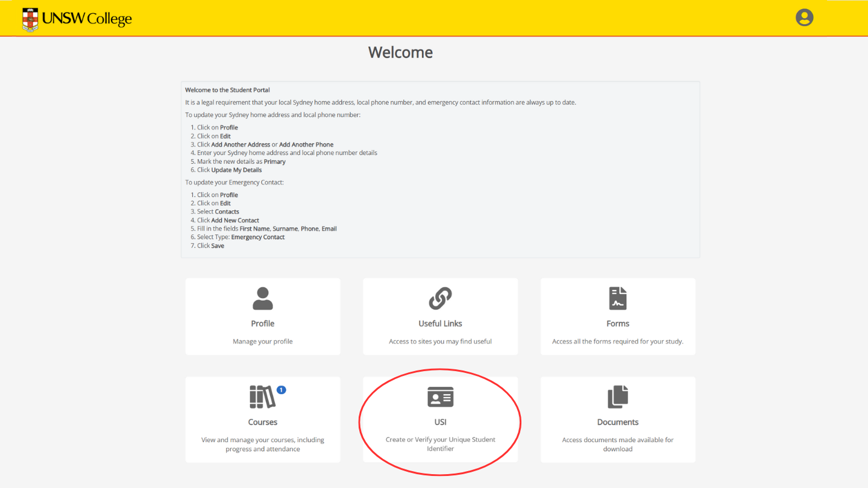Open the Forms card title
The width and height of the screenshot is (868, 488).
pyautogui.click(x=618, y=324)
